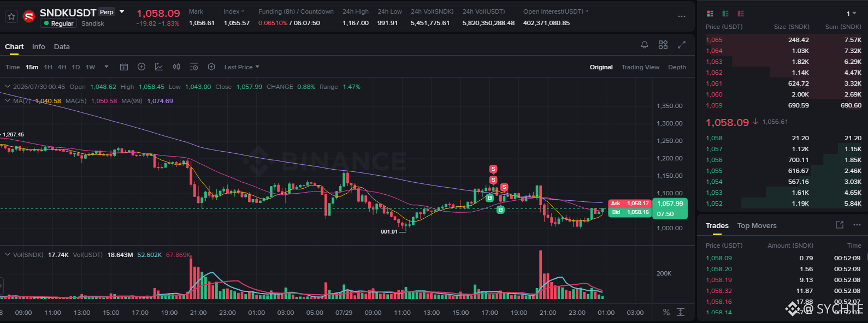Image resolution: width=868 pixels, height=323 pixels.
Task: Click the Regular trading mode label
Action: tap(58, 23)
